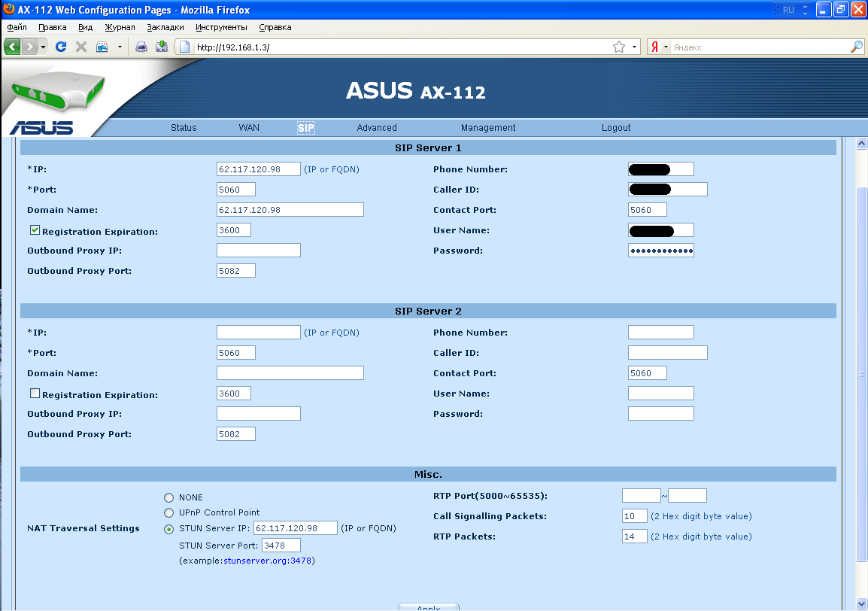The width and height of the screenshot is (868, 611).
Task: Open the address bar history dropdown
Action: [x=634, y=47]
